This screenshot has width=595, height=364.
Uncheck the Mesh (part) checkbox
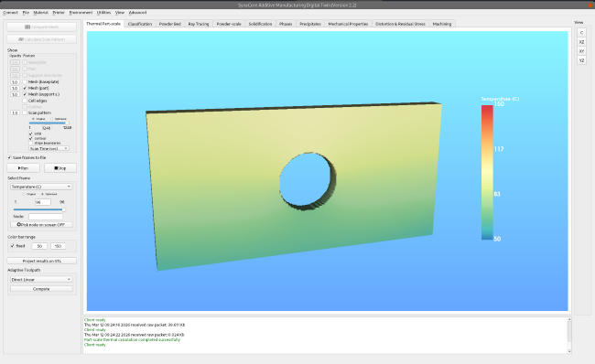point(25,88)
